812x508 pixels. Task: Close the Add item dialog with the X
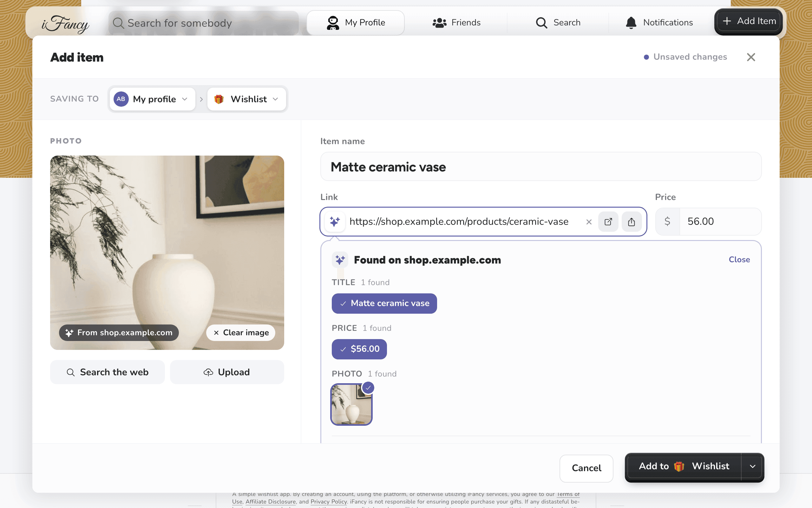[x=751, y=57]
